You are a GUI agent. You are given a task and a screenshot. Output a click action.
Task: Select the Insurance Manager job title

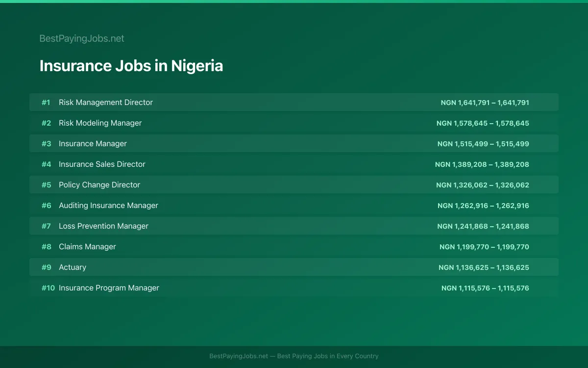[x=93, y=143]
